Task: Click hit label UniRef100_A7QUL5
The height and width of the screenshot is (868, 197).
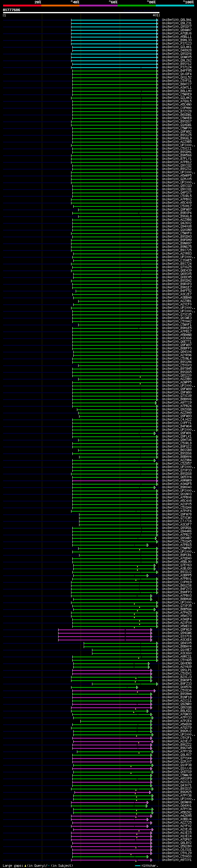Action: pyautogui.click(x=177, y=101)
